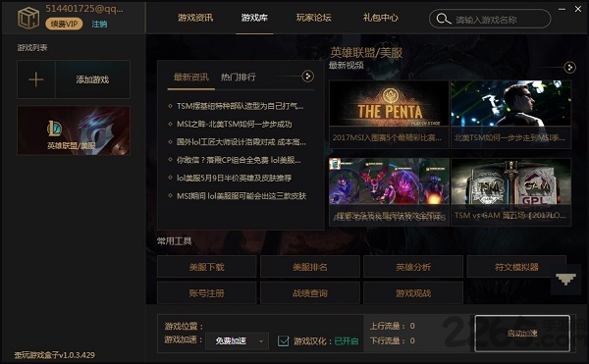Open more videos via arrow icon beside 最新视频
589x364 pixels.
[569, 68]
